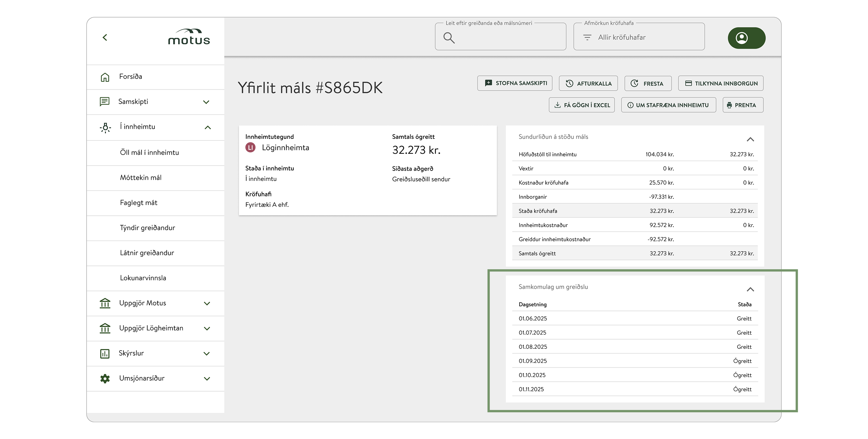Click the Skýrslur bar chart icon
The image size is (868, 439).
[x=104, y=353]
